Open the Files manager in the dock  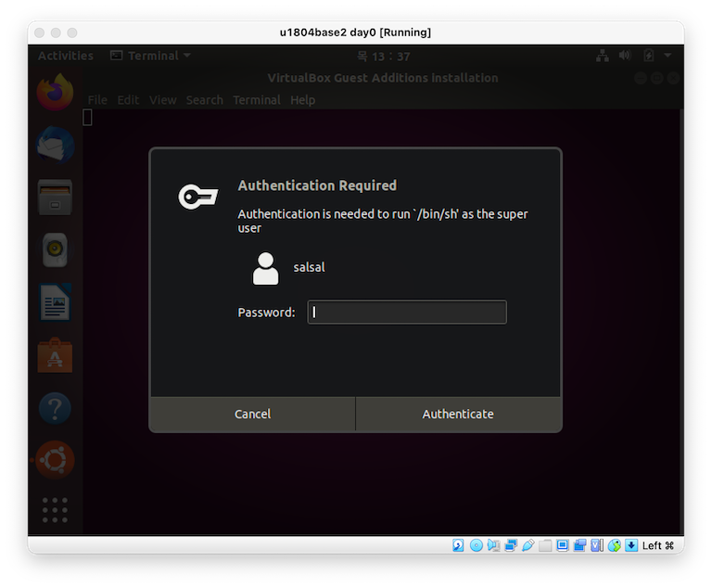pos(55,198)
